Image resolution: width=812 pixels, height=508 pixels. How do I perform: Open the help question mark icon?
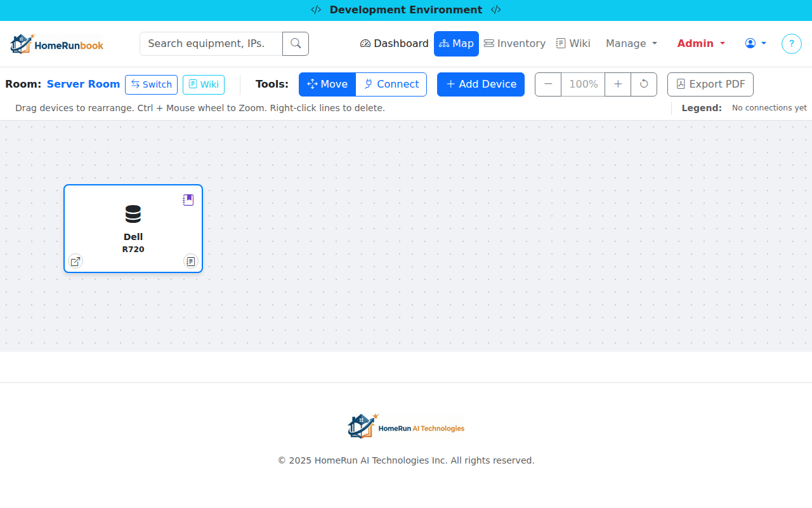[791, 44]
